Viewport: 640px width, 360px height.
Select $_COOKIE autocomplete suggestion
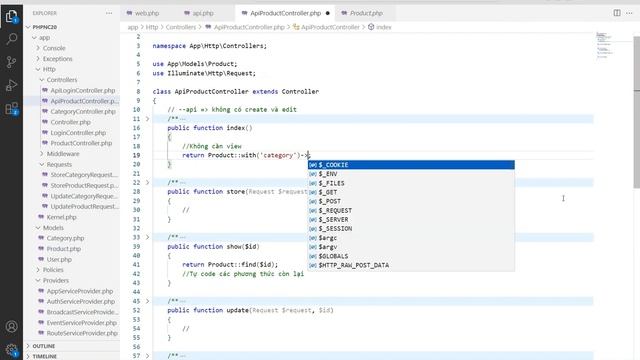point(411,165)
